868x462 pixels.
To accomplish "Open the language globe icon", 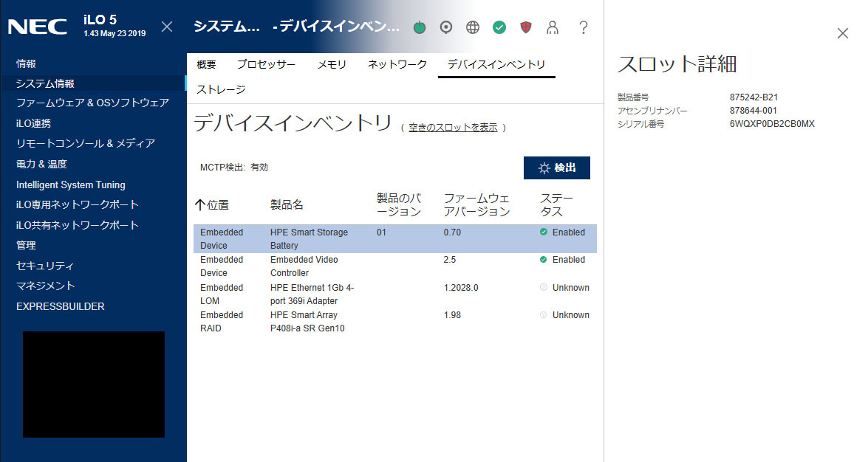I will [473, 27].
